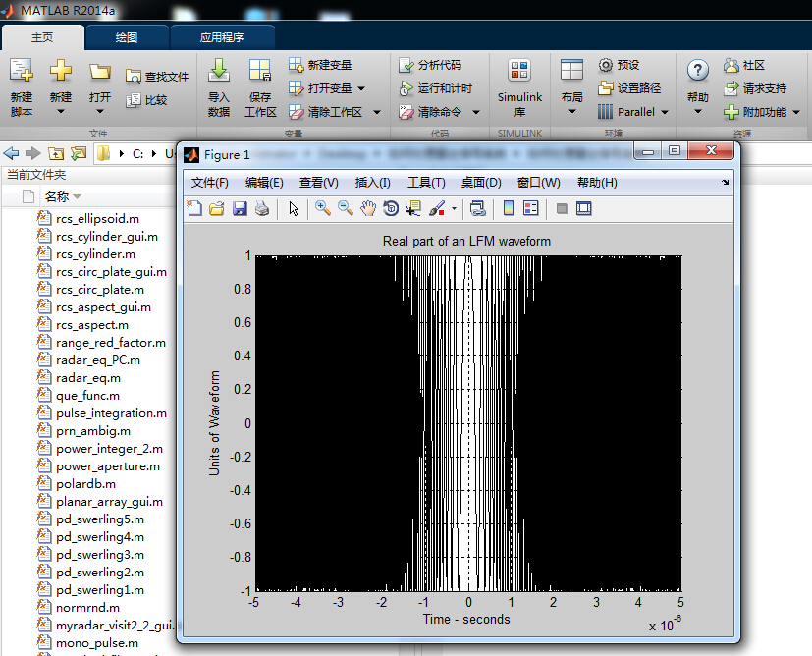Image resolution: width=812 pixels, height=656 pixels.
Task: Expand the Parallel dropdown
Action: pos(665,112)
